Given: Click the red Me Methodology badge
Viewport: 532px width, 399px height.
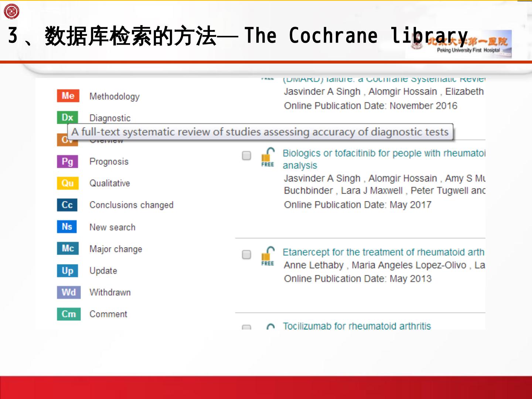Looking at the screenshot, I should pos(68,96).
